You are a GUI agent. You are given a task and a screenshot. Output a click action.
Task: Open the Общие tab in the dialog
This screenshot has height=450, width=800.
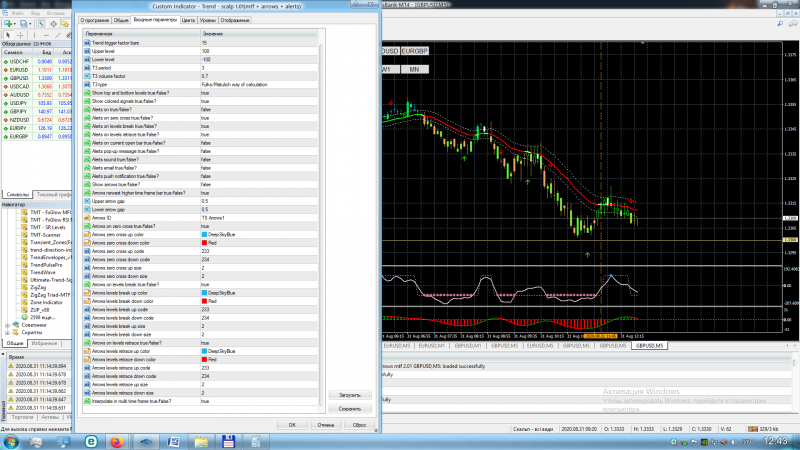coord(120,19)
